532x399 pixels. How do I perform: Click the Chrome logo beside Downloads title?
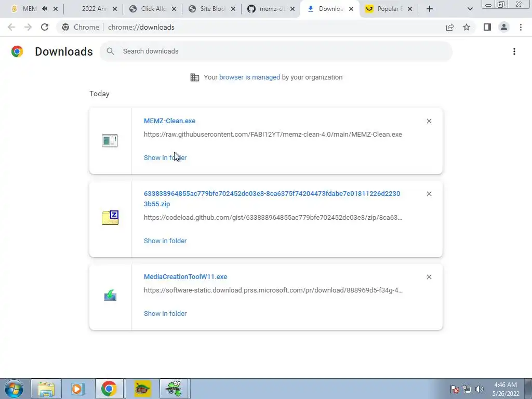click(x=17, y=51)
